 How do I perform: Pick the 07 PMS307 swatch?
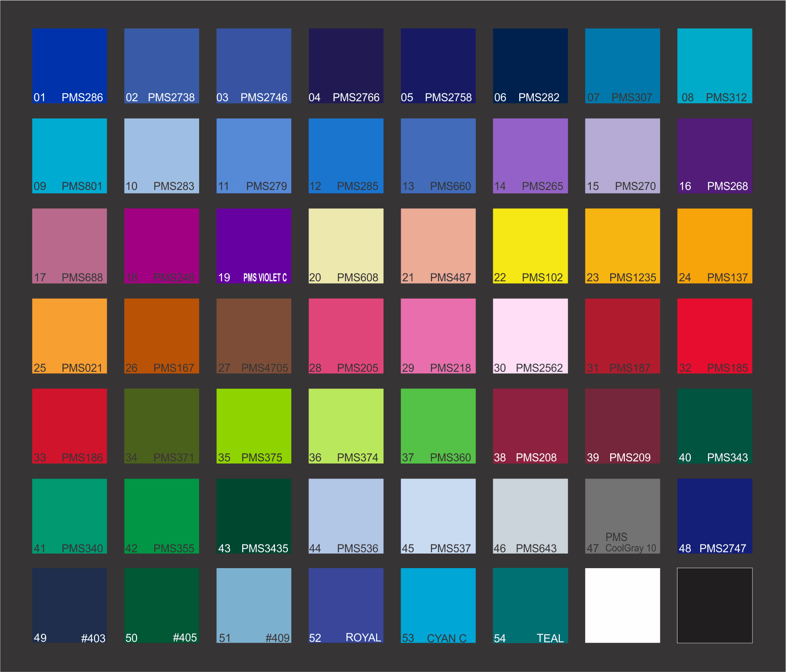(x=623, y=66)
